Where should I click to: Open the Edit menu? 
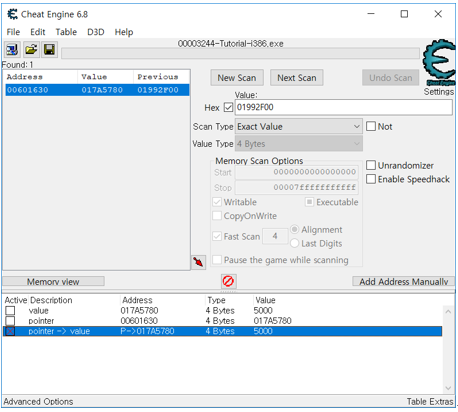coord(38,32)
